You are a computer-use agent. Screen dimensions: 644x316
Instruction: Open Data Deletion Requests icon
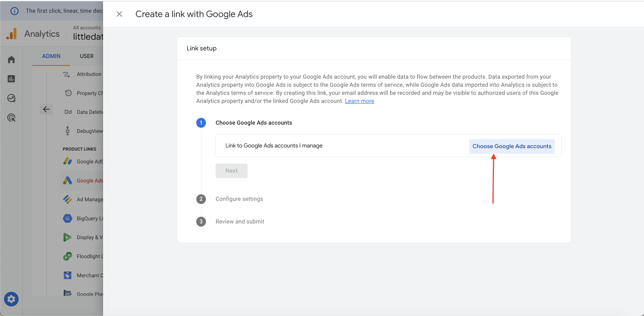[68, 112]
